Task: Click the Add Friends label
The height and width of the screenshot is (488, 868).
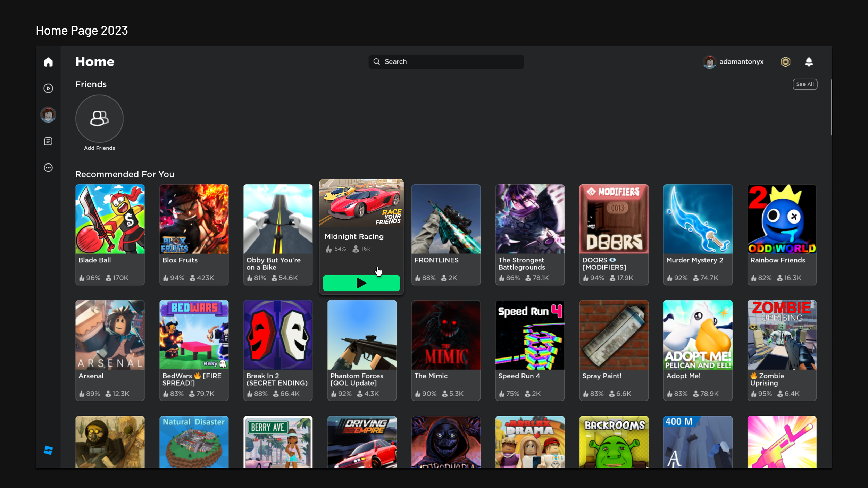Action: pyautogui.click(x=99, y=148)
